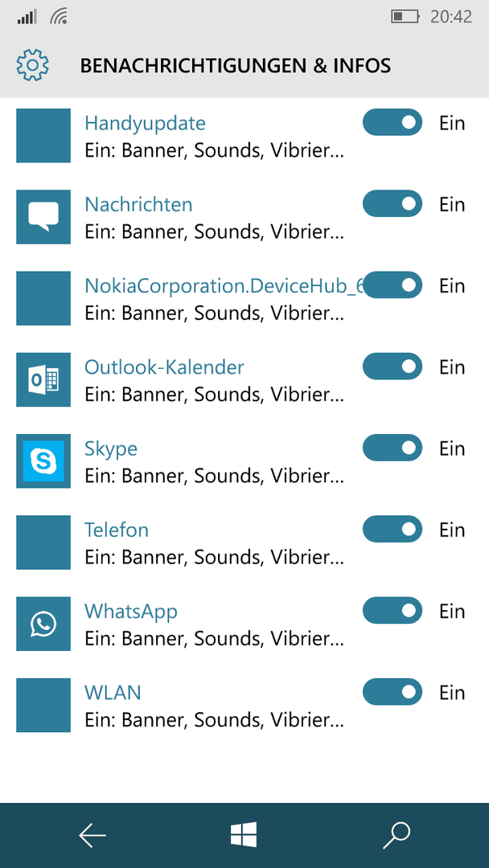Viewport: 489px width, 868px height.
Task: Switch off the WLAN notification toggle
Action: tap(392, 692)
